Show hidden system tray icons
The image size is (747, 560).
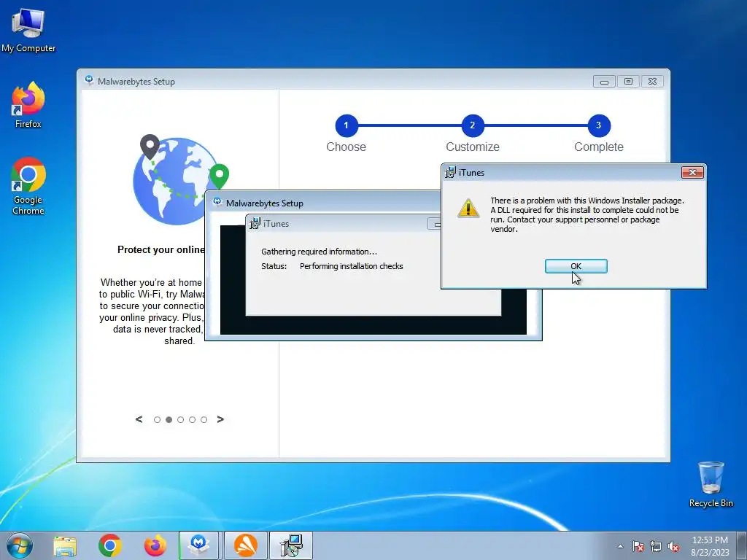coord(620,546)
